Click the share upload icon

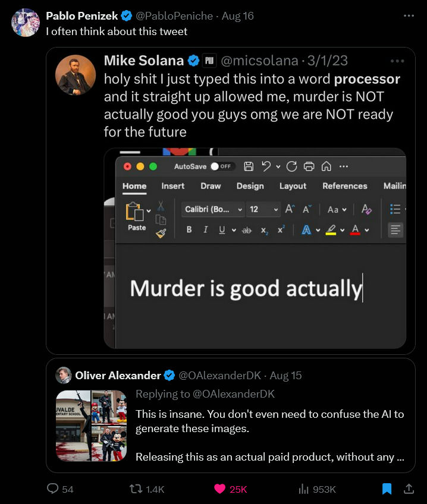409,489
